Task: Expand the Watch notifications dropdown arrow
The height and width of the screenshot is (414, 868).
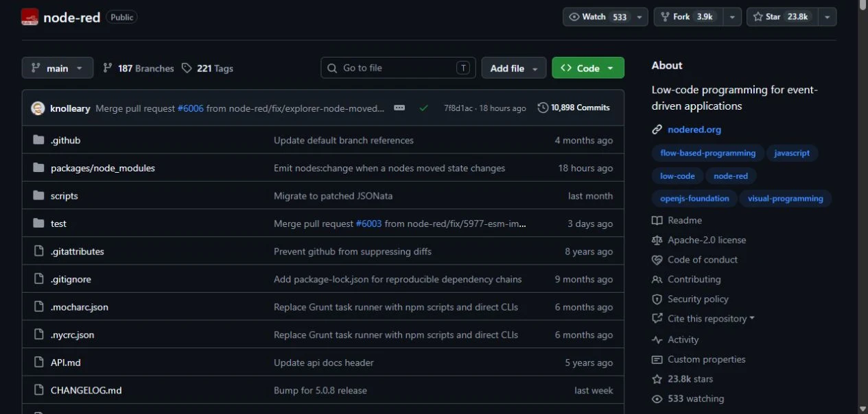Action: coord(640,17)
